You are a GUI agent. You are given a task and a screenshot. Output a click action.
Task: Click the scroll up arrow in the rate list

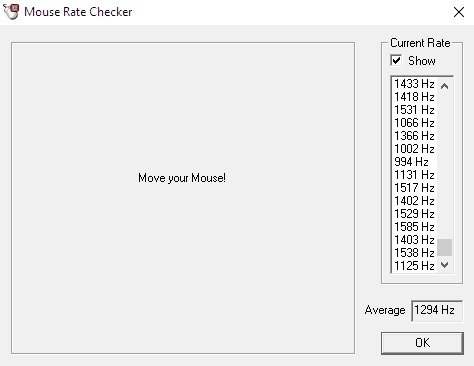coord(444,86)
